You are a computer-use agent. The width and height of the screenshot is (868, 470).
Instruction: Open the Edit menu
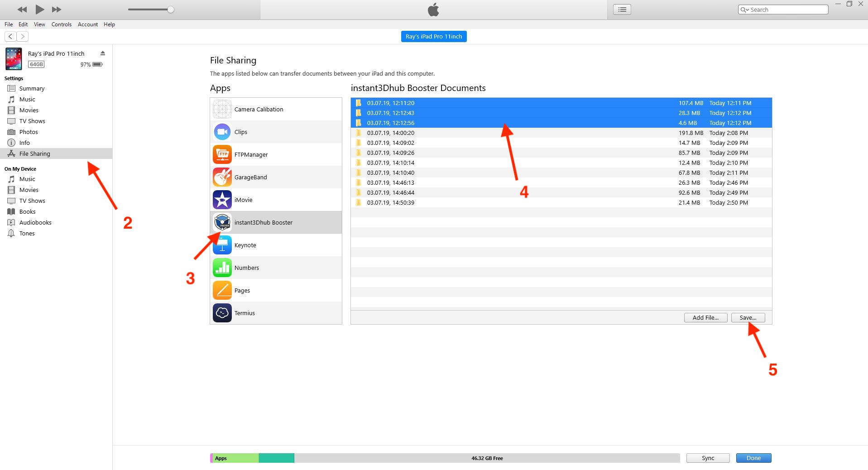click(x=23, y=24)
